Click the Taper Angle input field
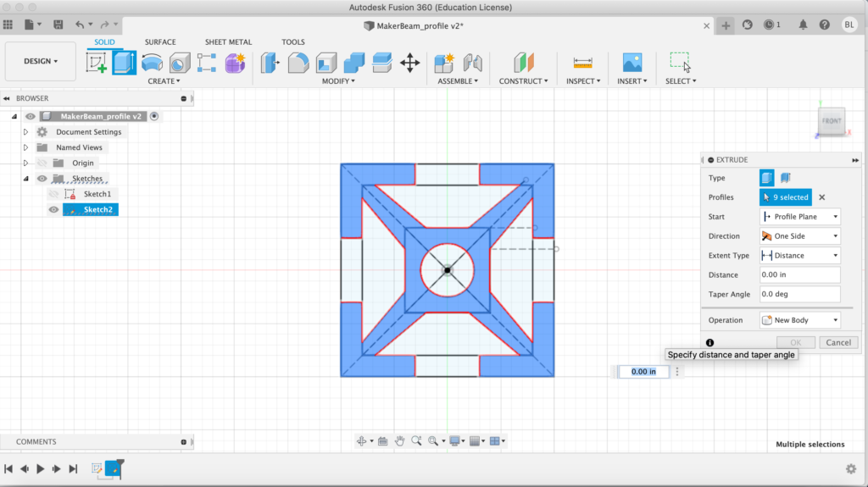 pos(799,294)
